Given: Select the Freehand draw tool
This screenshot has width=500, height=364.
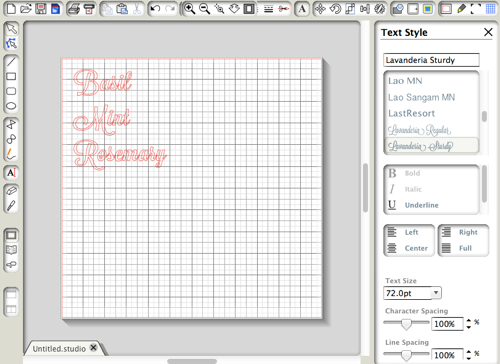Looking at the screenshot, I should (11, 154).
